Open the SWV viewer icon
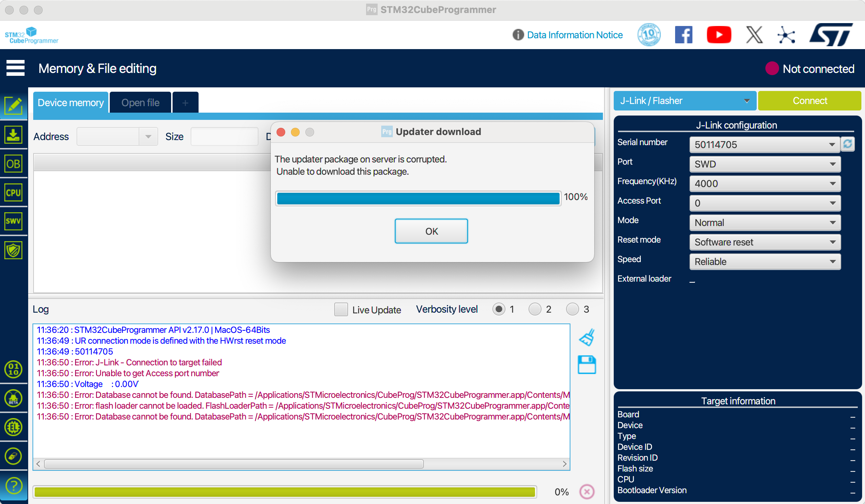Screen dimensions: 865x504 coord(13,221)
